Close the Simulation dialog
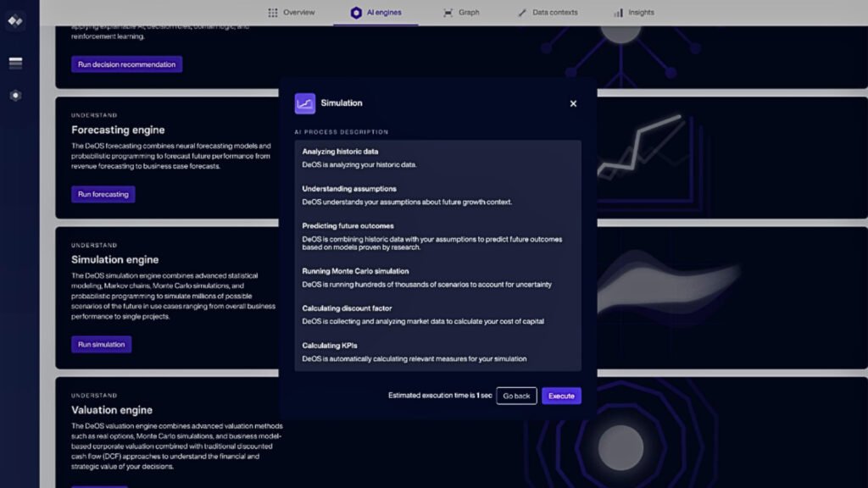 (573, 103)
